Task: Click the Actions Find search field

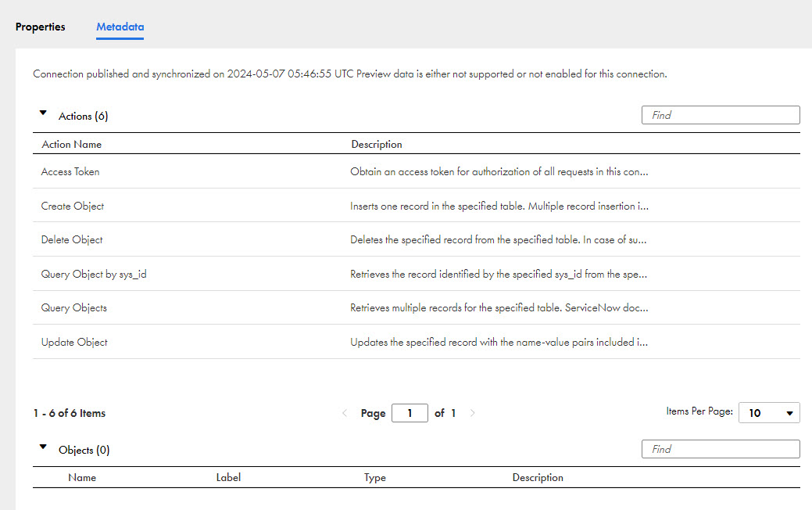Action: (x=721, y=115)
